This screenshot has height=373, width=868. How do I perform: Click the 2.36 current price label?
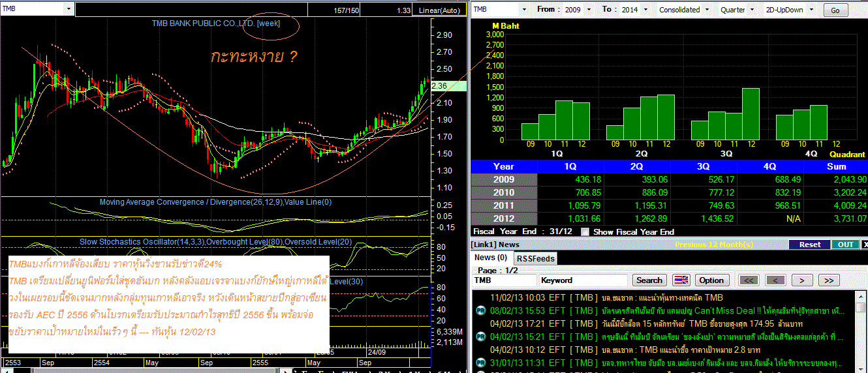tap(448, 85)
